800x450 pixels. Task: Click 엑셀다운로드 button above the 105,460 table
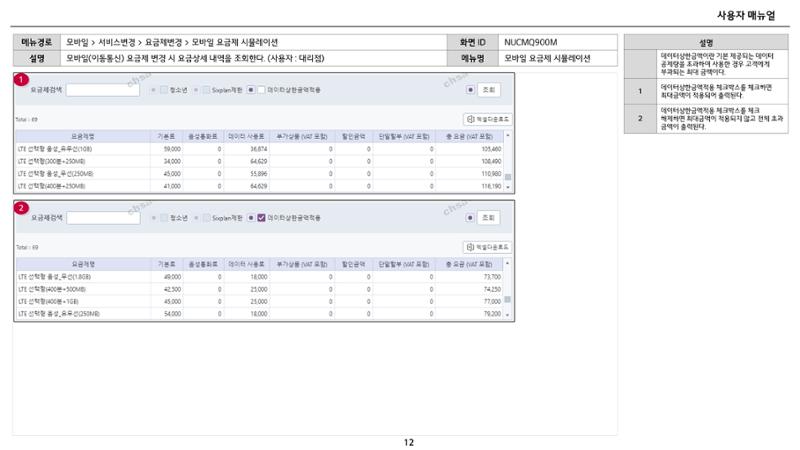[487, 119]
